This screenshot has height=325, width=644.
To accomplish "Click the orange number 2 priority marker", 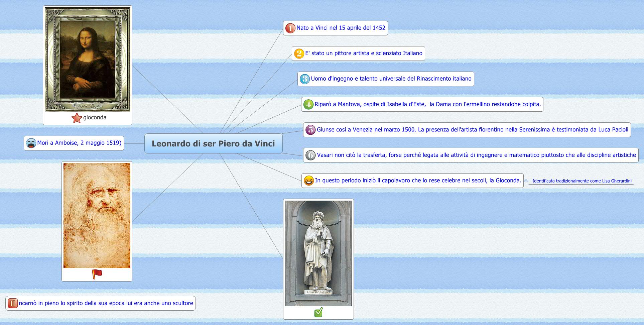I will click(299, 53).
